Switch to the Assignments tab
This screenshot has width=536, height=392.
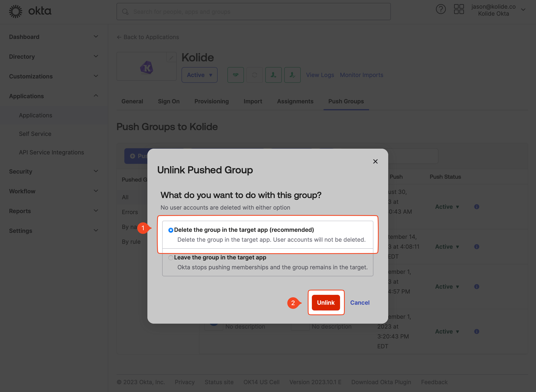295,101
